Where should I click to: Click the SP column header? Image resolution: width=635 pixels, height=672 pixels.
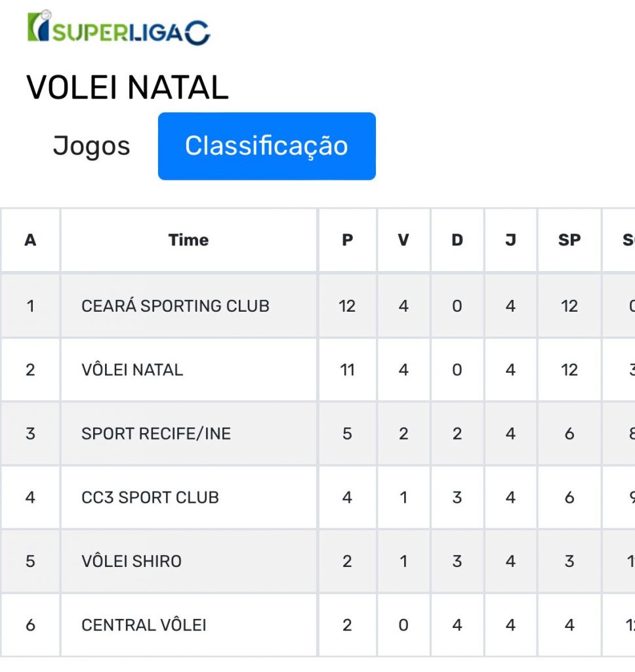pyautogui.click(x=569, y=240)
